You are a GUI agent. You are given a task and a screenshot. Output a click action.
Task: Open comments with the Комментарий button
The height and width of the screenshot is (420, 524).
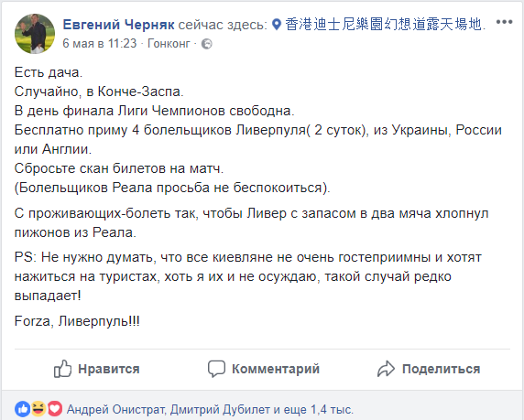click(276, 369)
